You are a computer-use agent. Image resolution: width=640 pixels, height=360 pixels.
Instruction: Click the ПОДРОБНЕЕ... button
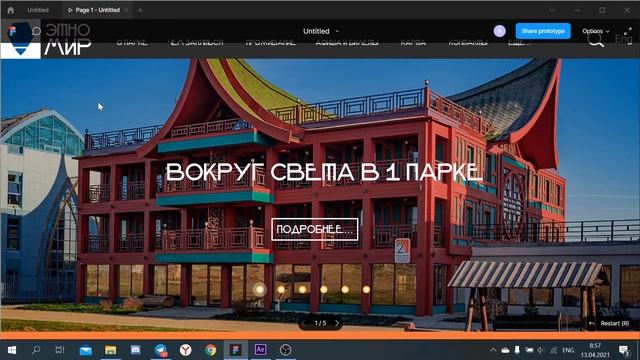coord(315,229)
